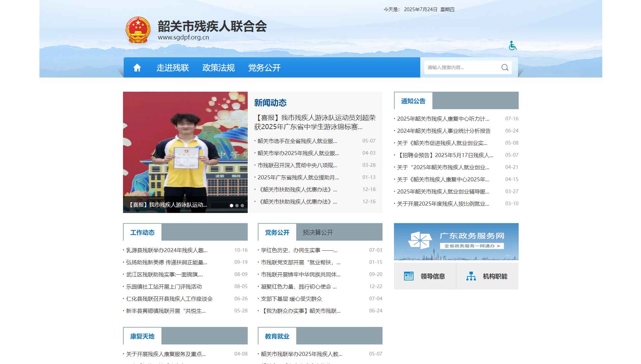The image size is (641, 364).
Task: Click the search magnifier icon
Action: (505, 67)
